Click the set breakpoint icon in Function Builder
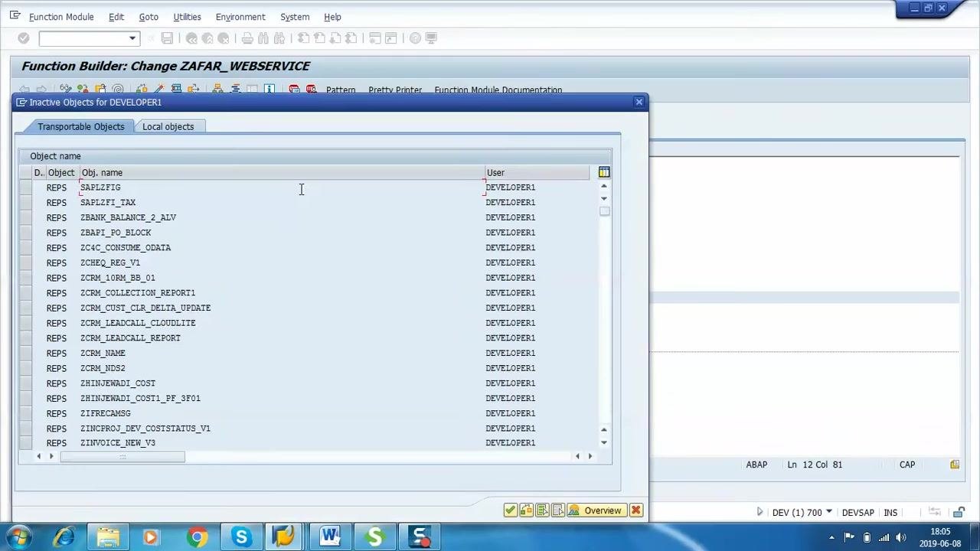Image resolution: width=980 pixels, height=551 pixels. (x=294, y=90)
